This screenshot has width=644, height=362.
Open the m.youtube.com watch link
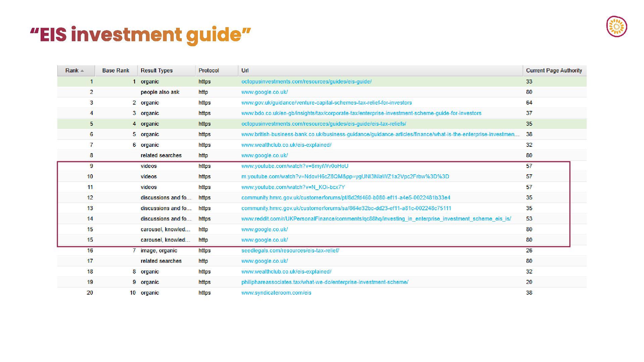(345, 176)
